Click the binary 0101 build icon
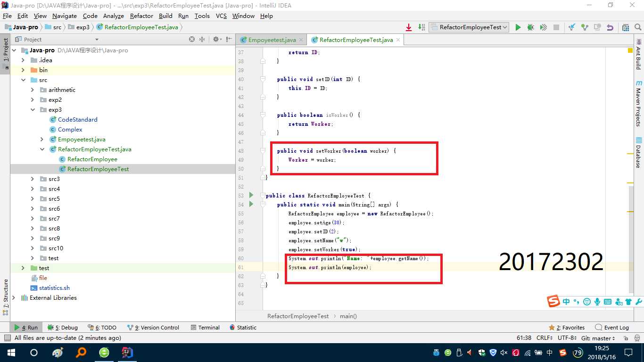The height and width of the screenshot is (362, 644). pyautogui.click(x=421, y=27)
